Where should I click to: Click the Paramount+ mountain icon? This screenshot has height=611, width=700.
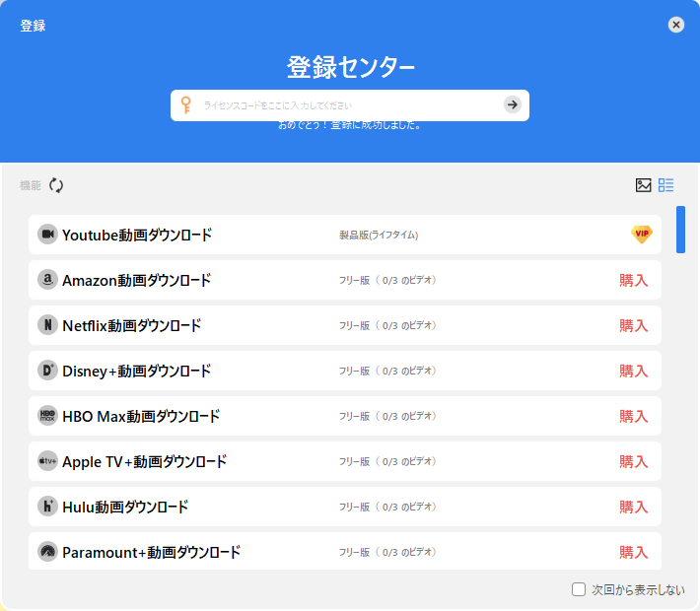point(47,552)
